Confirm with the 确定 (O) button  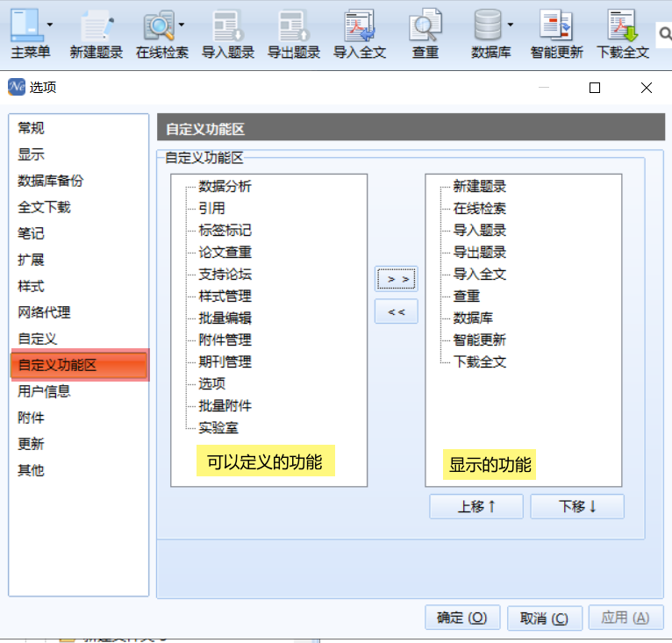462,618
